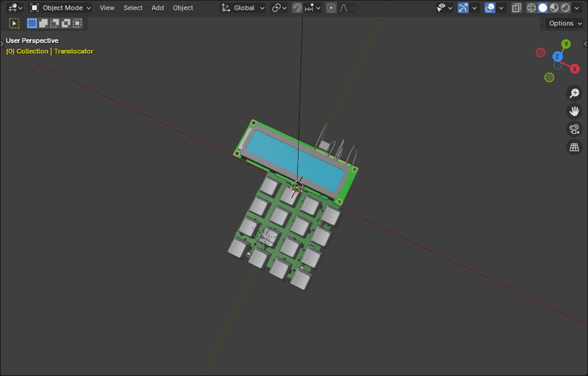Viewport: 588px width, 376px height.
Task: Toggle viewport overlays display
Action: pos(490,8)
